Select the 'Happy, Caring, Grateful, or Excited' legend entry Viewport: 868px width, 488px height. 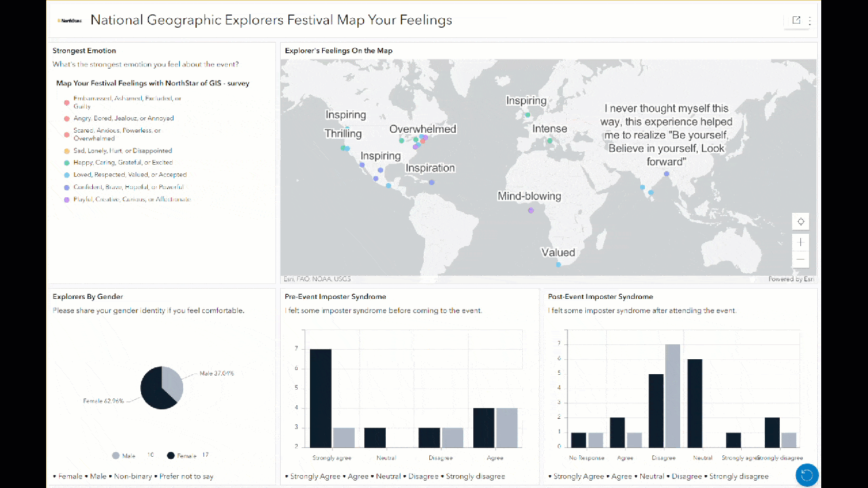123,163
